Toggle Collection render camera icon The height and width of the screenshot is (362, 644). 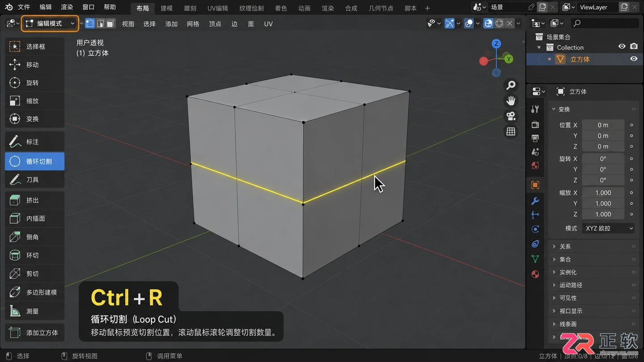click(x=634, y=46)
